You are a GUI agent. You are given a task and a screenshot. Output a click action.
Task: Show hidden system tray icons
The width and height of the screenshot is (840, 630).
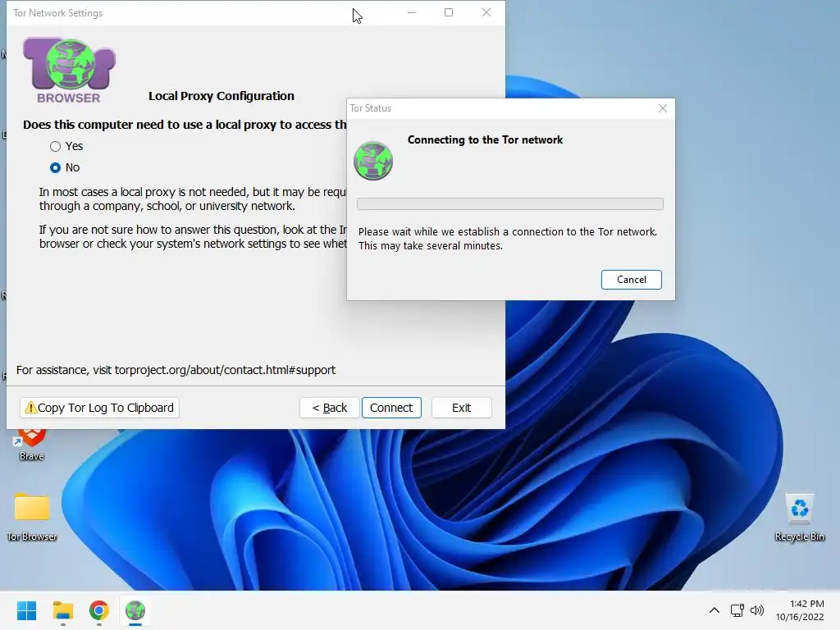click(x=714, y=610)
